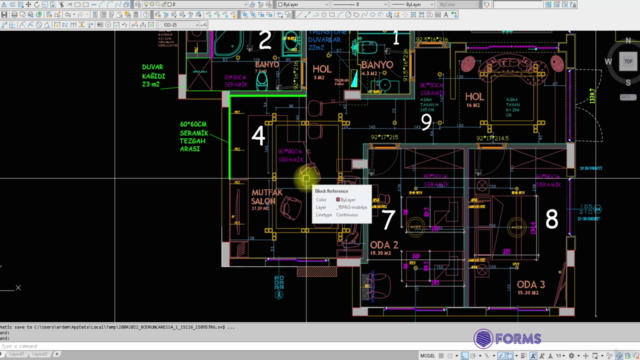The width and height of the screenshot is (640, 360).
Task: Select the Circle draw tool
Action: coord(348,15)
